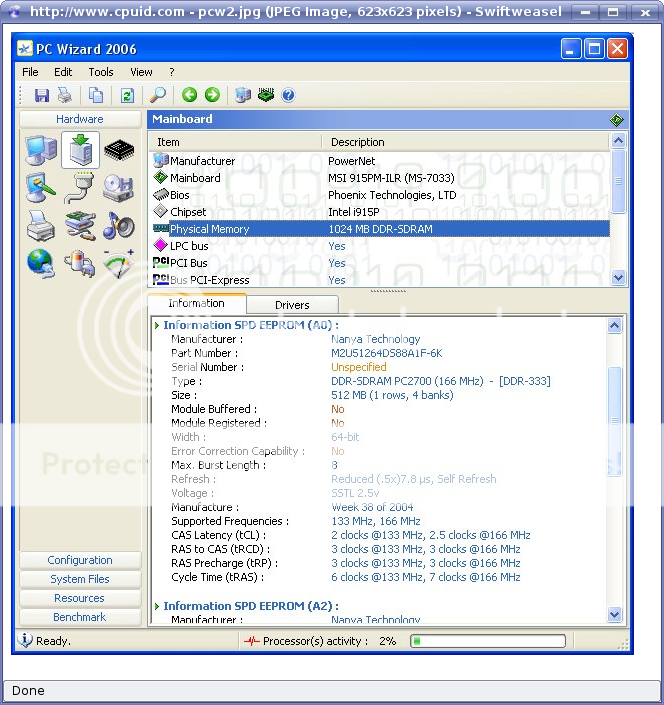Go back with the green left arrow
Screen dimensions: 664x705
[x=189, y=95]
